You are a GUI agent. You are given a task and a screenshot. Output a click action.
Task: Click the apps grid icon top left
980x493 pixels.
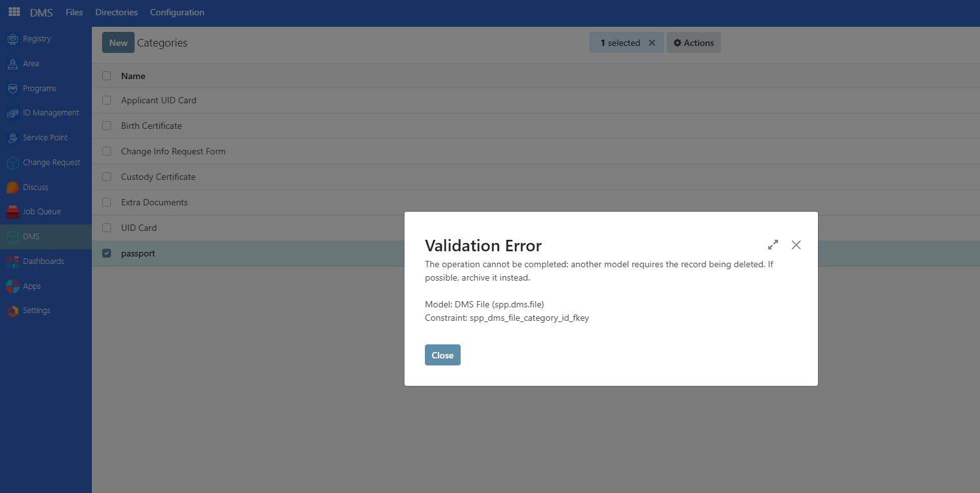pyautogui.click(x=14, y=11)
